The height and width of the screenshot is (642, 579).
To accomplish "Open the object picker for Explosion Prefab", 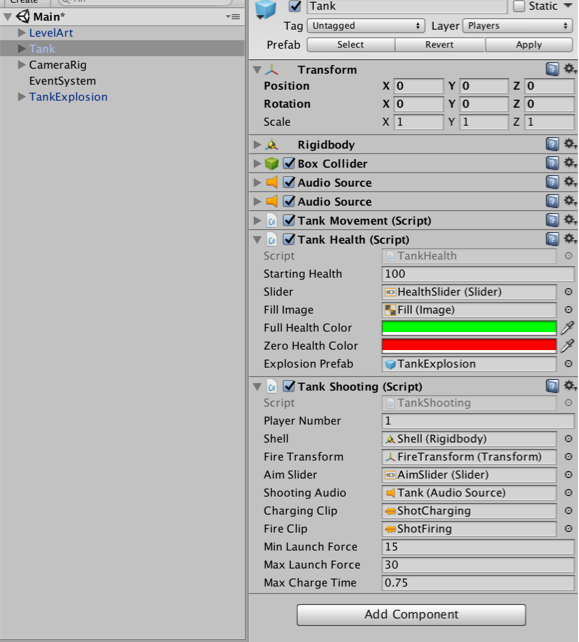I will coord(568,364).
